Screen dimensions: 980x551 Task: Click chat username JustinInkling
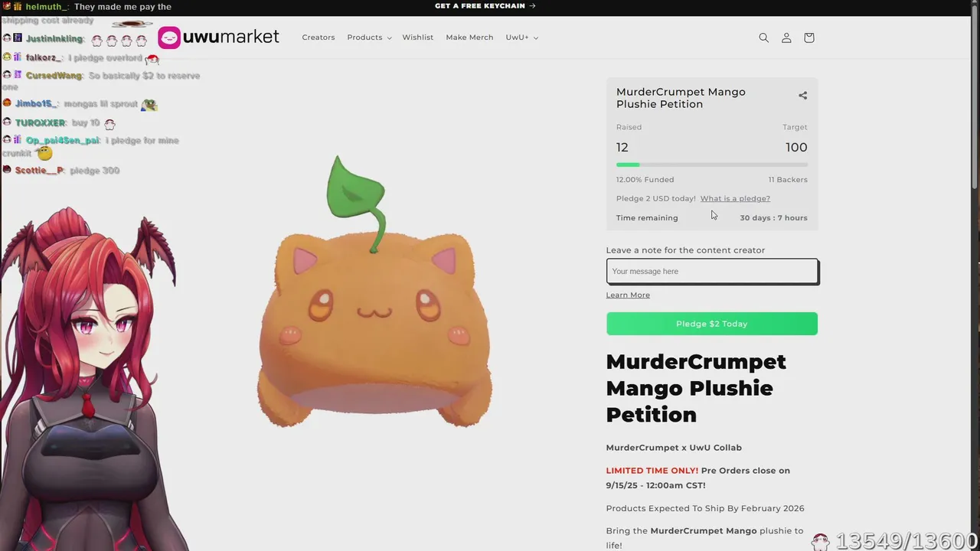tap(54, 38)
